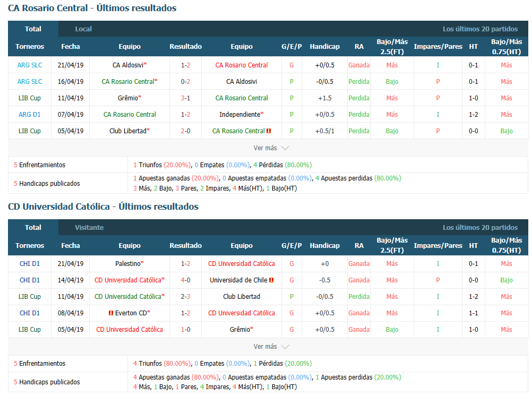Click red card icon next to Universidad de Chile
The width and height of the screenshot is (532, 396).
(271, 280)
